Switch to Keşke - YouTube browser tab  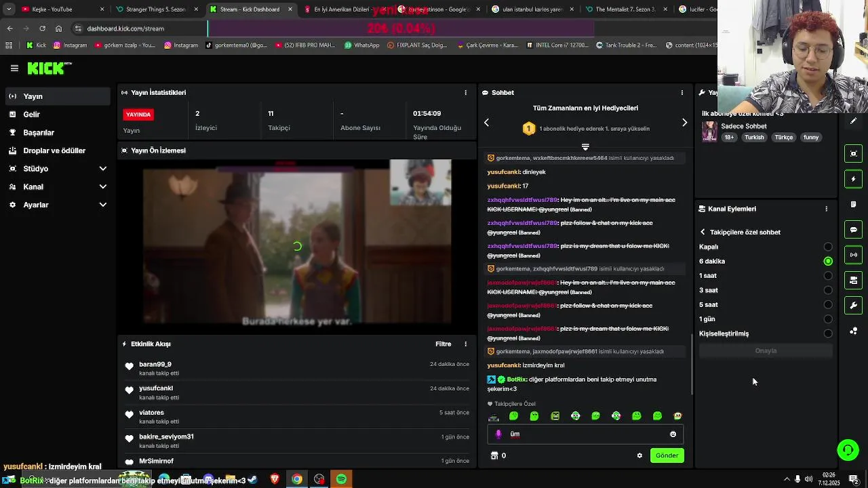coord(60,9)
